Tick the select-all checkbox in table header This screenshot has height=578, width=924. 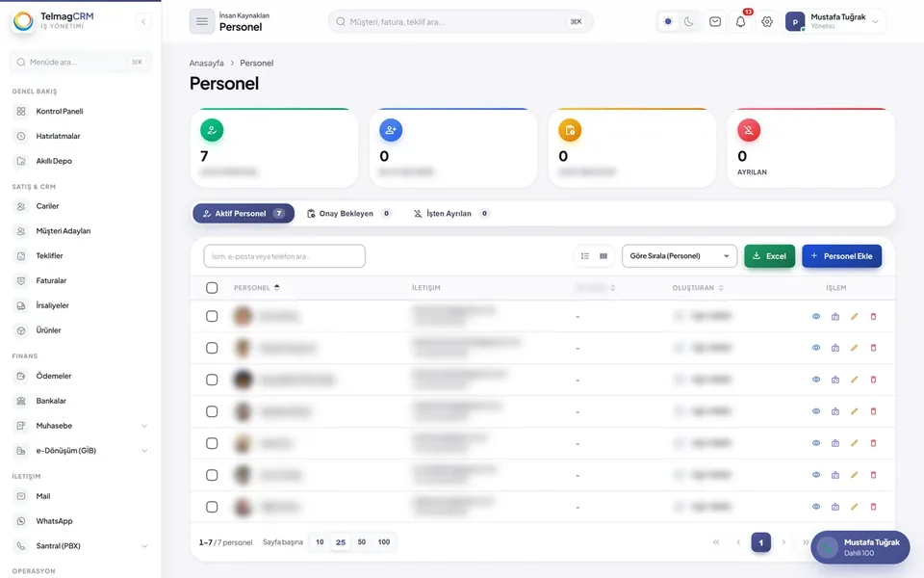pos(212,288)
